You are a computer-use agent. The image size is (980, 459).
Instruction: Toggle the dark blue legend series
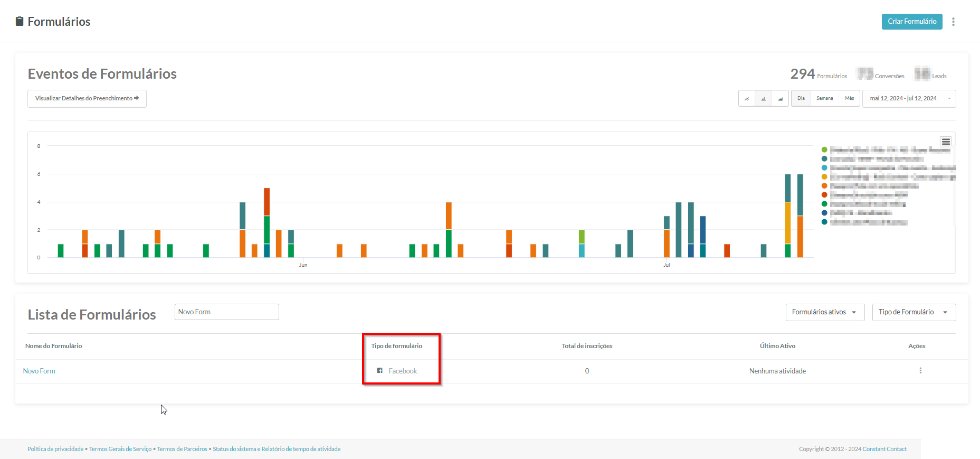[x=824, y=213]
